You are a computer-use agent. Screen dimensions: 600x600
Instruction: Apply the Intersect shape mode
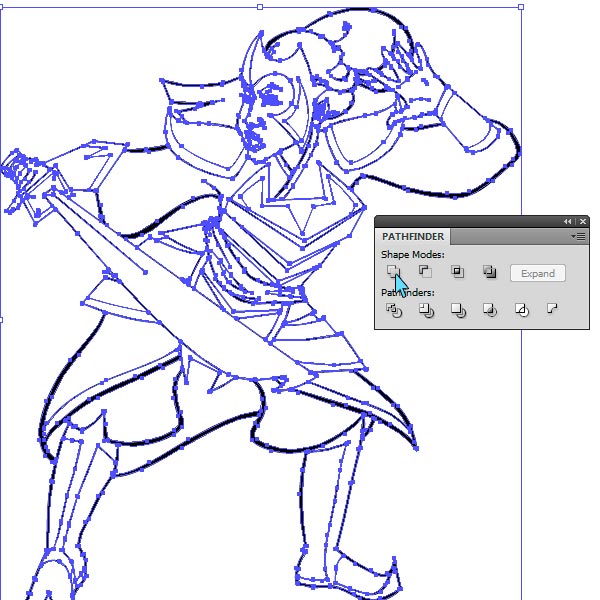pos(457,272)
